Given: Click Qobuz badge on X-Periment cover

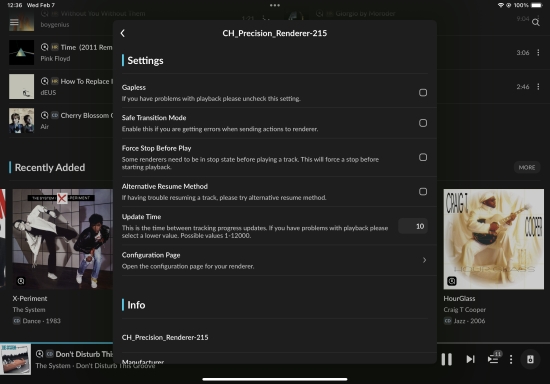Looking at the screenshot, I should click(21, 281).
